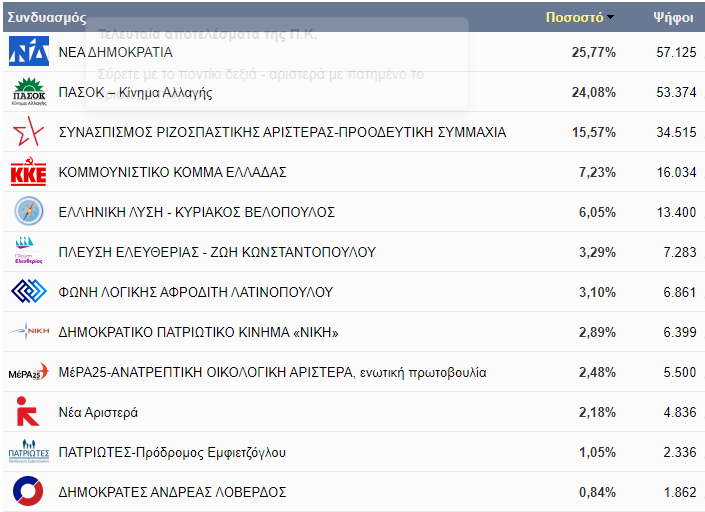Screen dimensions: 705x512
Task: Click the 1.862 votes cell
Action: click(x=680, y=493)
